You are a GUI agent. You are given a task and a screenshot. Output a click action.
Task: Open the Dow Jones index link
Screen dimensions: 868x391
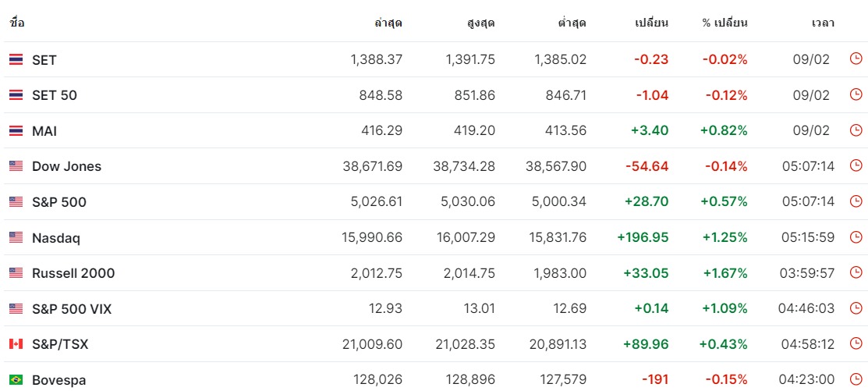66,166
